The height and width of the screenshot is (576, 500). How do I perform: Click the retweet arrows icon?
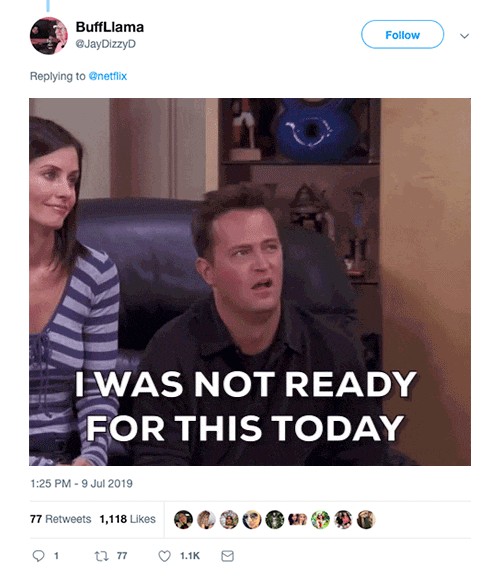click(x=101, y=556)
